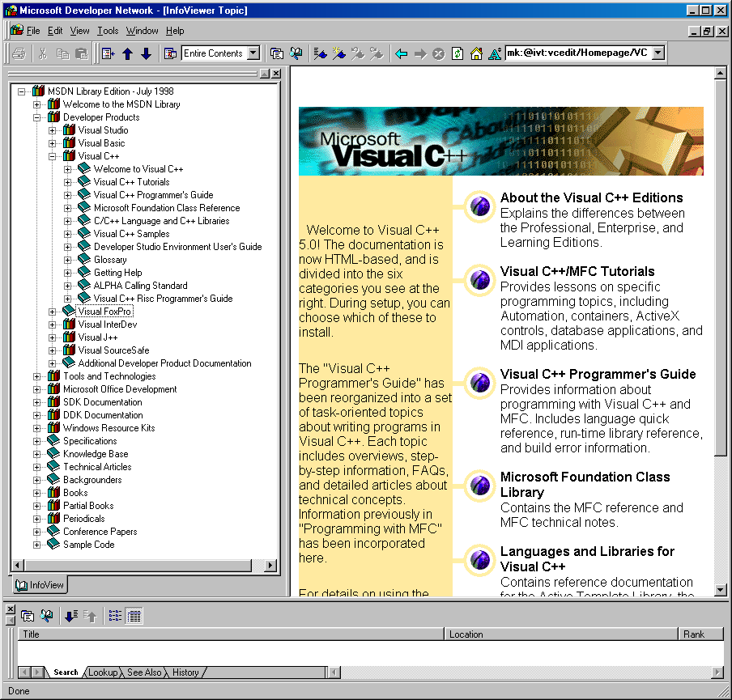Select Visual FoxPro in the tree
Image resolution: width=732 pixels, height=700 pixels.
[104, 312]
